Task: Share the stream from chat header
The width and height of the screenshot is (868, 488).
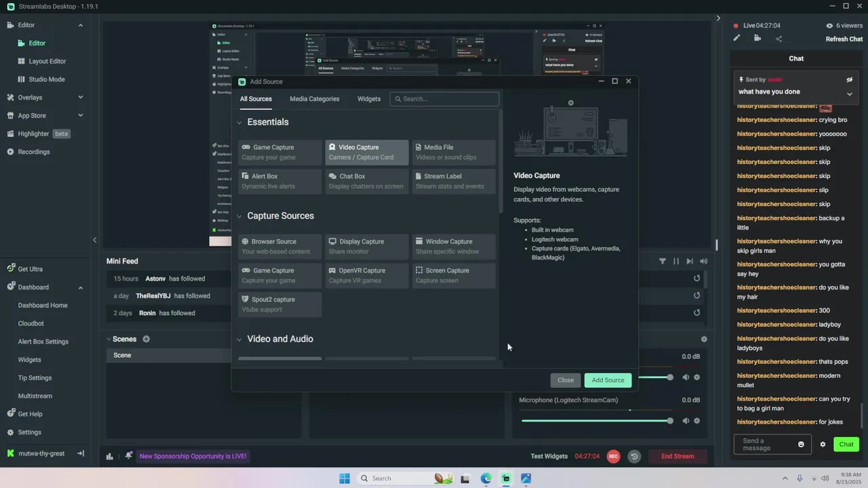Action: point(778,39)
